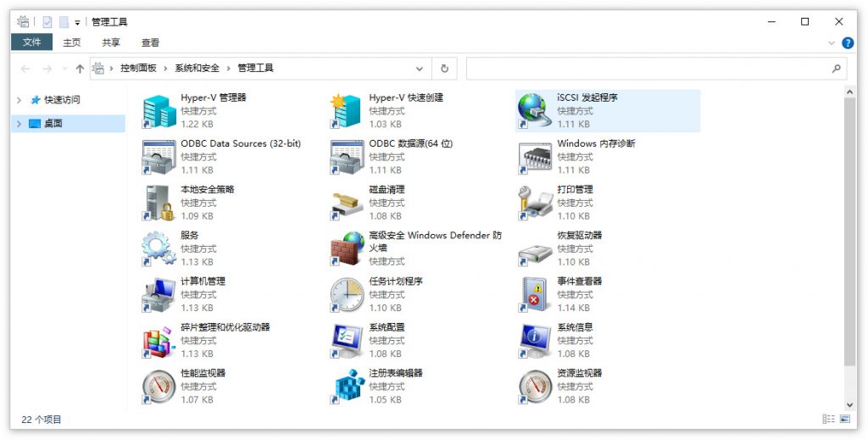The image size is (868, 440).
Task: Click the 服务 gears icon
Action: (x=159, y=248)
